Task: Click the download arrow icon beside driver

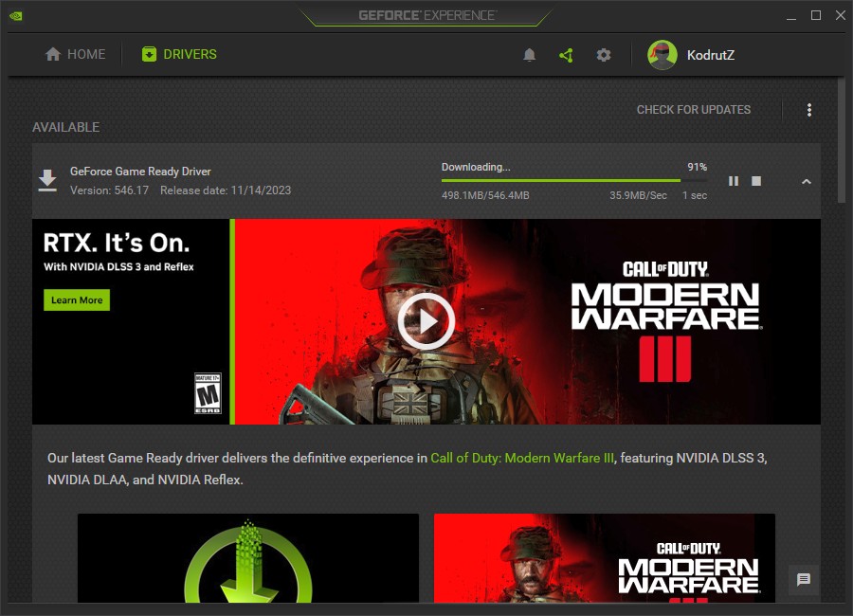Action: coord(47,180)
